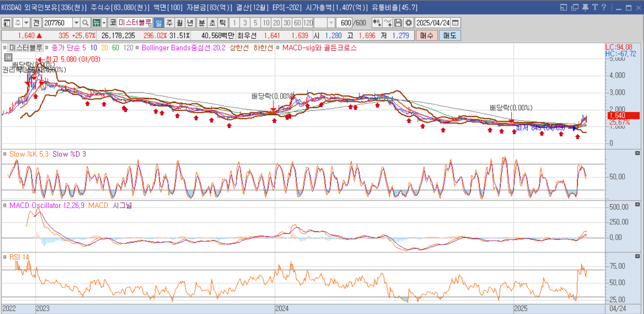
Task: Open help with question mark icon
Action: click(x=604, y=7)
